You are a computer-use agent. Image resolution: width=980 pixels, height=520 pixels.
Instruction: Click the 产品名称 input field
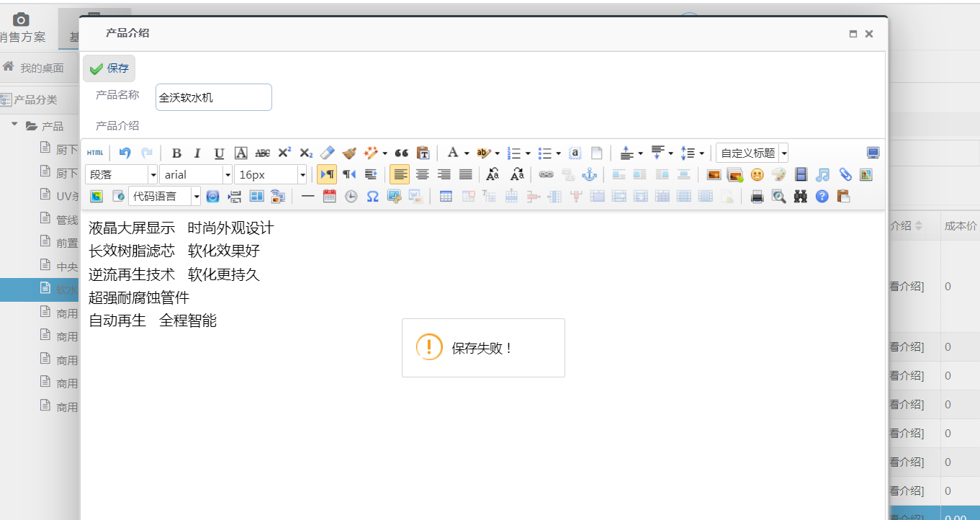213,97
